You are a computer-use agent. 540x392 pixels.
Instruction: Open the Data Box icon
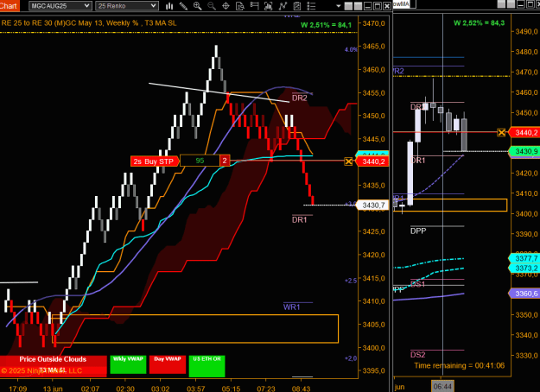pyautogui.click(x=240, y=6)
